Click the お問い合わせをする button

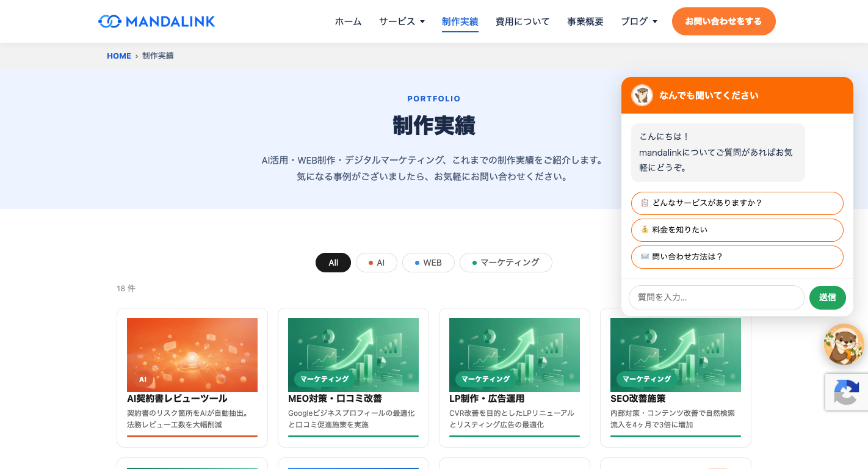pyautogui.click(x=724, y=21)
